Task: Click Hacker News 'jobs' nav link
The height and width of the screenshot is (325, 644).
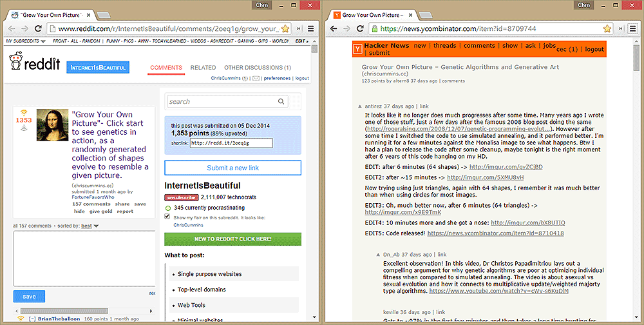Action: 549,46
